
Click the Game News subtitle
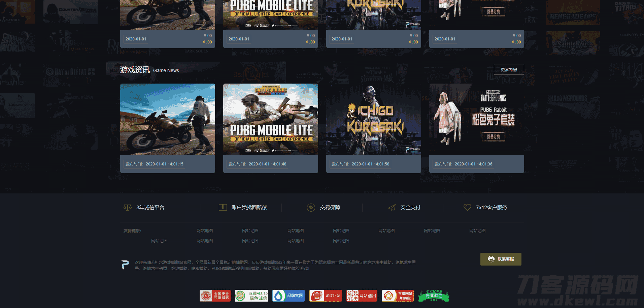point(166,70)
